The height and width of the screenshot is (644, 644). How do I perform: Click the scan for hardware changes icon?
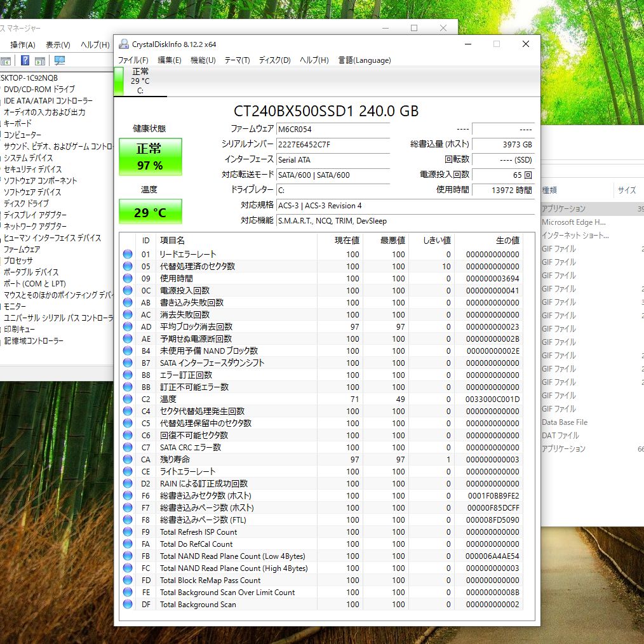click(x=59, y=60)
